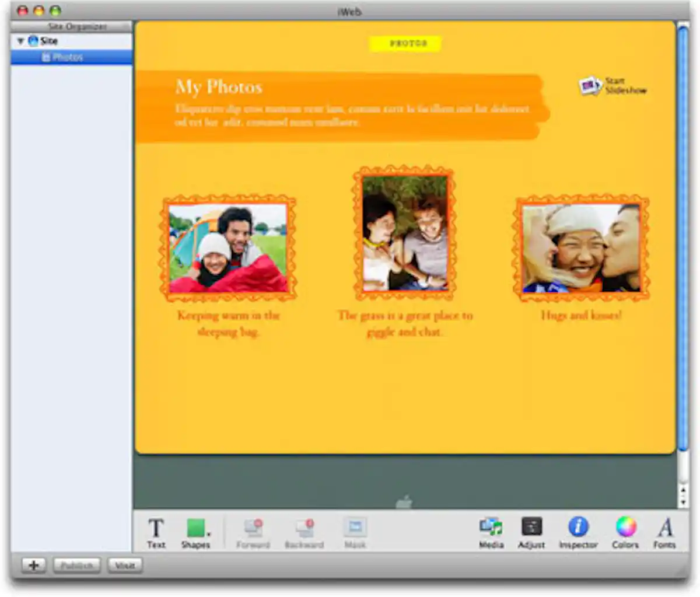Click the Publish button
The image size is (700, 597).
coord(76,565)
